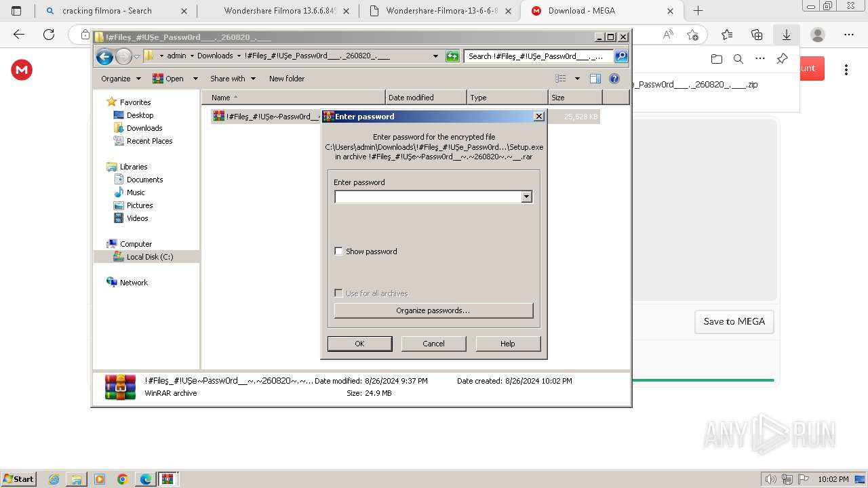Screen dimensions: 868x488
Task: Focus the Explorer search box
Action: pyautogui.click(x=539, y=56)
